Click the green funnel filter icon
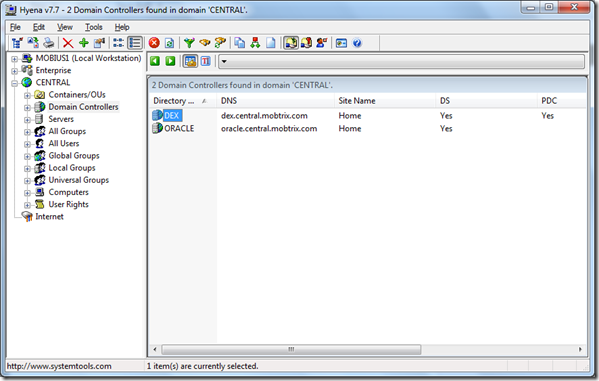Image resolution: width=599 pixels, height=381 pixels. [x=189, y=43]
